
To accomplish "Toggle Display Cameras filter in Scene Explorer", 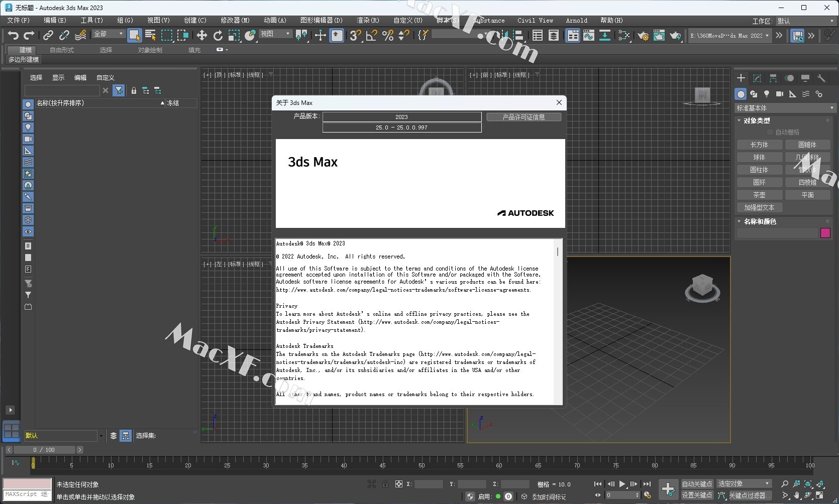I will tap(28, 139).
